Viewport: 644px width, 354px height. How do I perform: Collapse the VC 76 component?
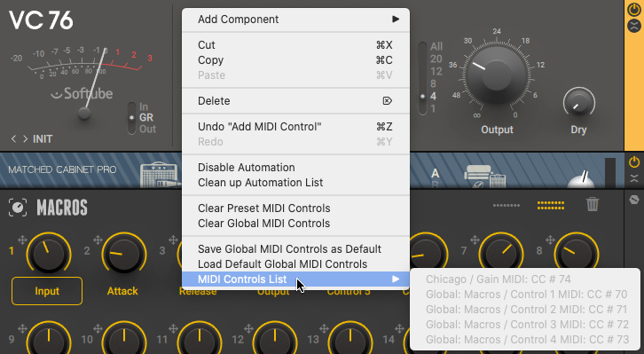[x=634, y=26]
